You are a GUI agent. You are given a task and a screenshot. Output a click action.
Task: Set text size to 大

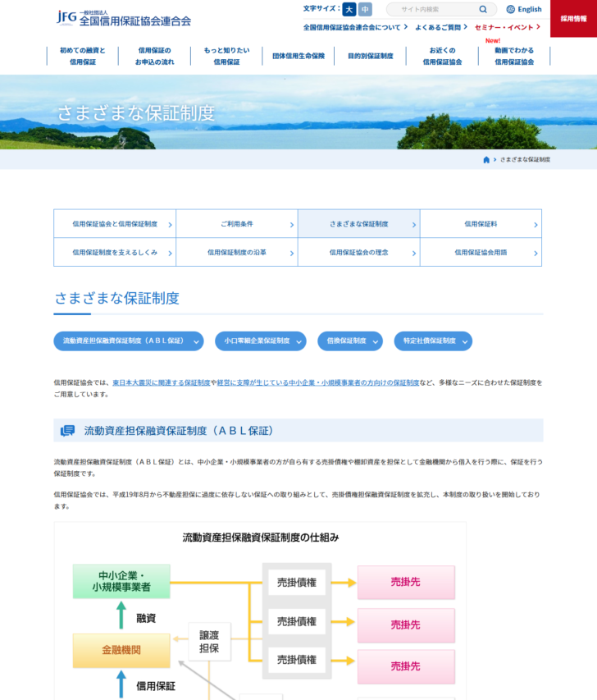(349, 9)
